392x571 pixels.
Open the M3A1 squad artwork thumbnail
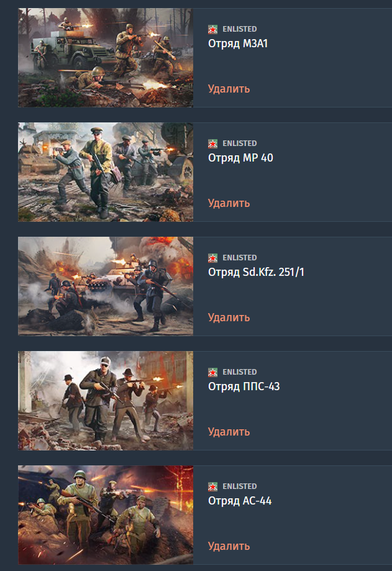click(106, 58)
